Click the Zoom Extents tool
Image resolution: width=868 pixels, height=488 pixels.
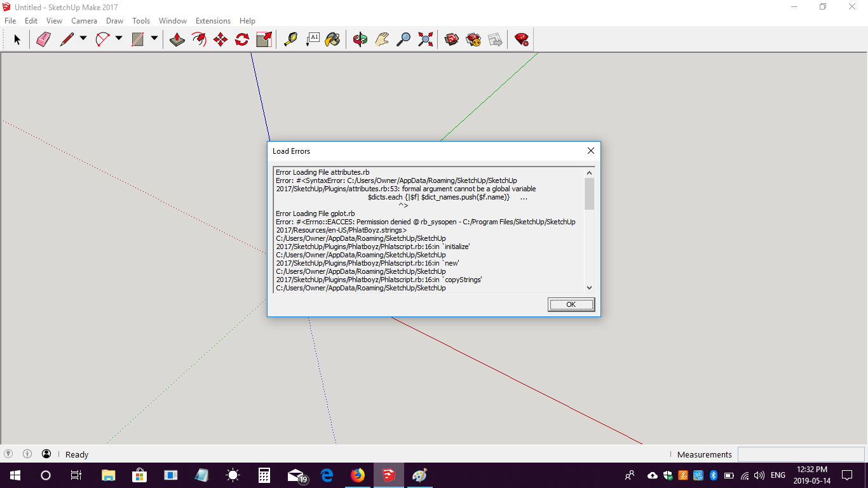[426, 39]
